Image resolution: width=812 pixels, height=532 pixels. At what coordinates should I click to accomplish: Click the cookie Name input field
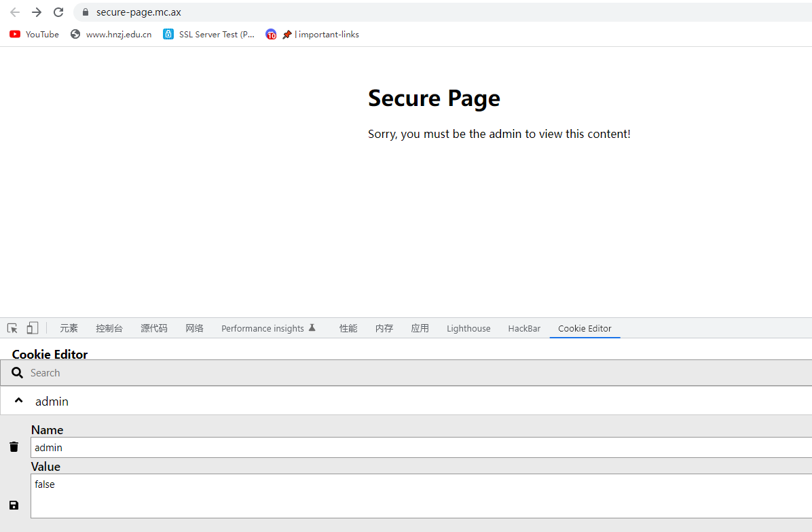point(421,448)
